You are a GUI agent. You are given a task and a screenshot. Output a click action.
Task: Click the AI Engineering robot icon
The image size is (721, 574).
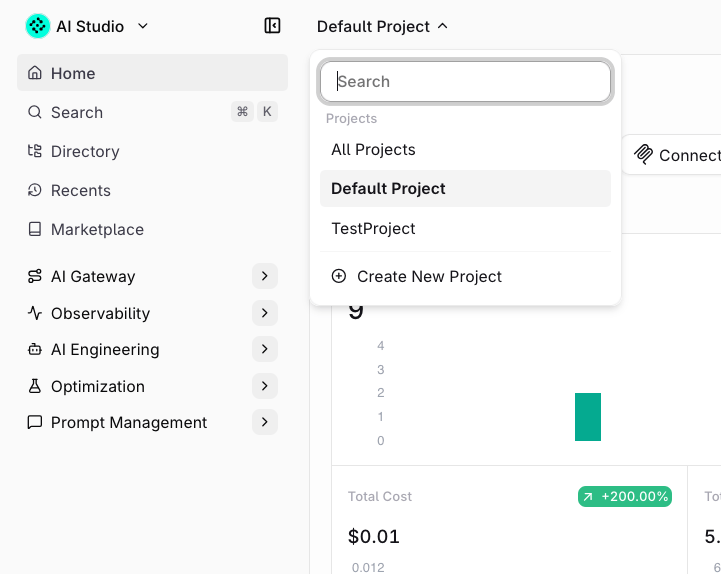34,349
